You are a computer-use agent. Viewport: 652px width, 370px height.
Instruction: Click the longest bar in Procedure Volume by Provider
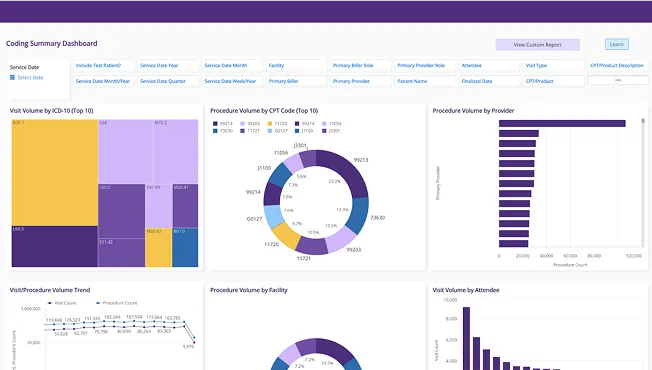point(562,123)
